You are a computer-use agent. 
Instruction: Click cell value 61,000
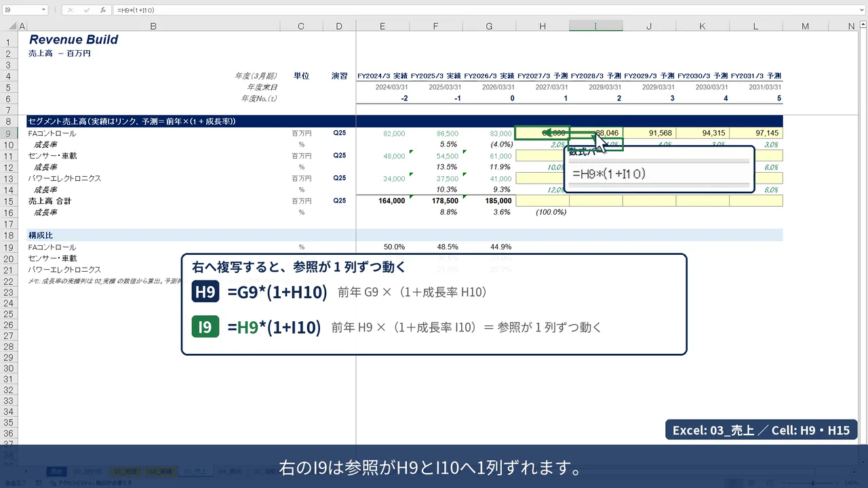500,156
